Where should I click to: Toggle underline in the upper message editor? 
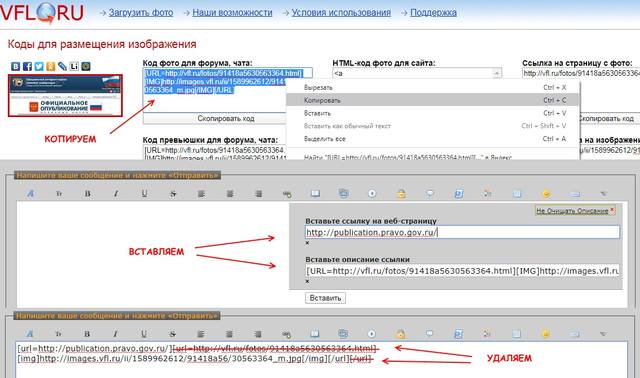tap(144, 194)
